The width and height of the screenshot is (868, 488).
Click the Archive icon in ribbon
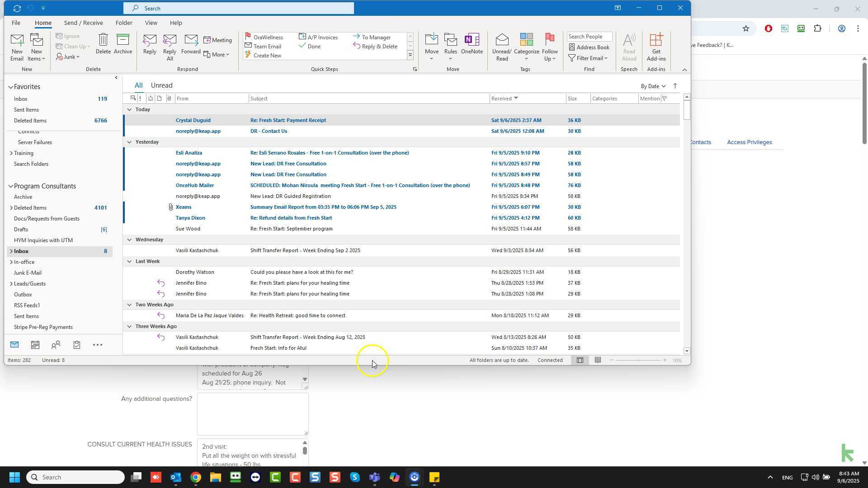[123, 44]
